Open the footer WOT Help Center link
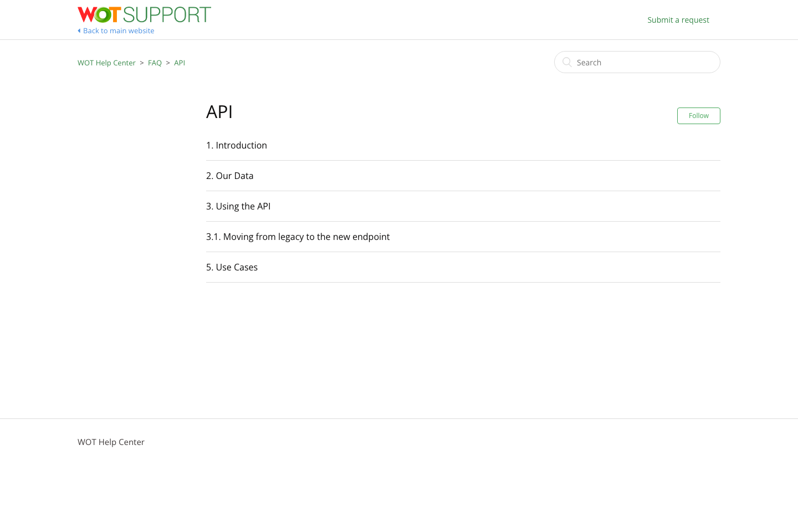This screenshot has width=798, height=532. coord(111,442)
